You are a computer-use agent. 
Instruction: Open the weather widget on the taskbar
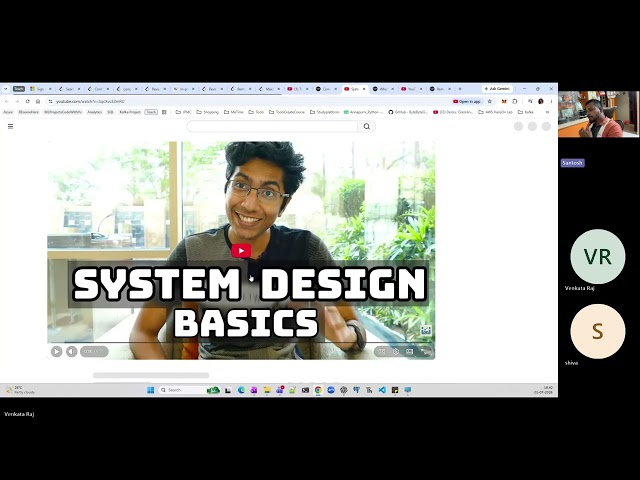(20, 390)
